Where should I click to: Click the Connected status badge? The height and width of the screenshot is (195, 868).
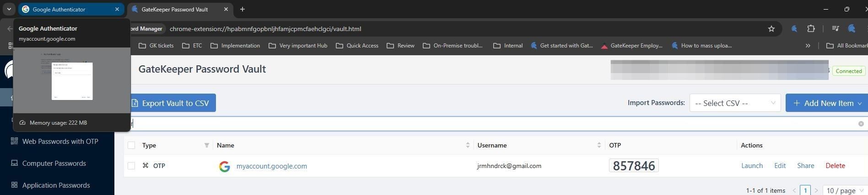[x=848, y=71]
